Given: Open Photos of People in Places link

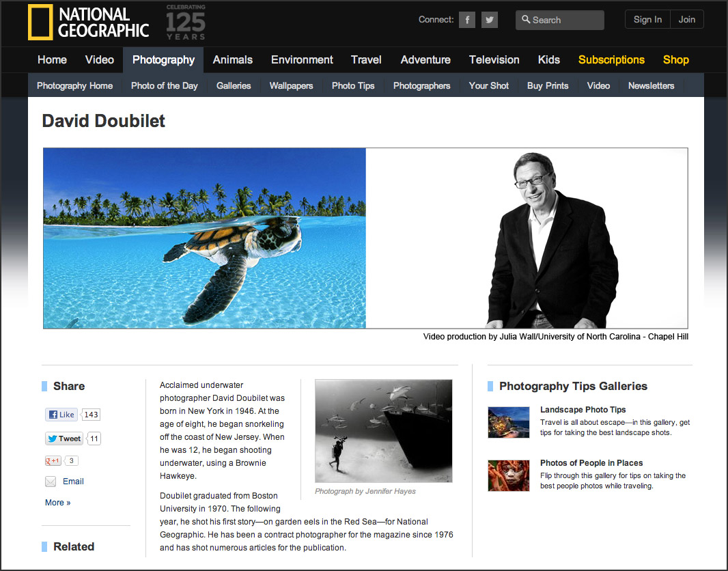Looking at the screenshot, I should coord(591,463).
